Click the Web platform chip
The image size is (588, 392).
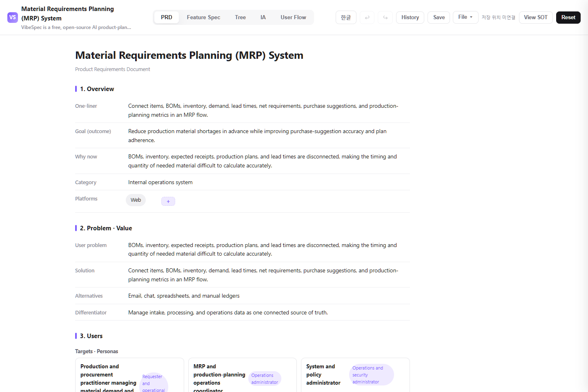[136, 200]
